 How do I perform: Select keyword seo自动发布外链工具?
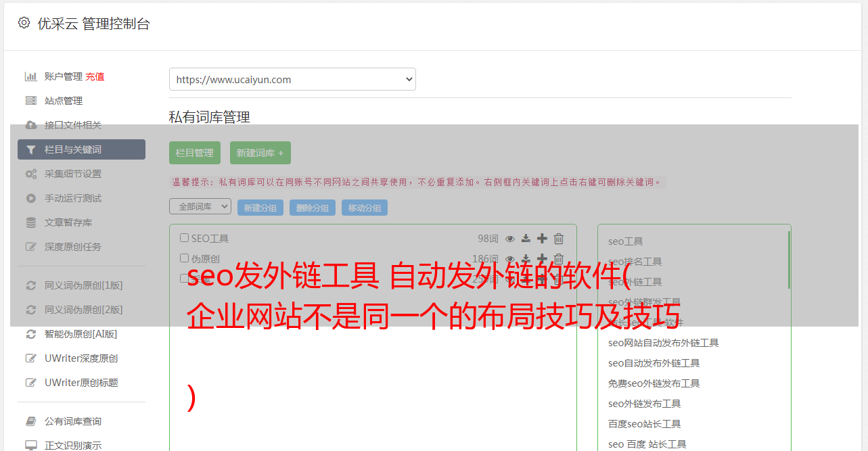[x=654, y=363]
